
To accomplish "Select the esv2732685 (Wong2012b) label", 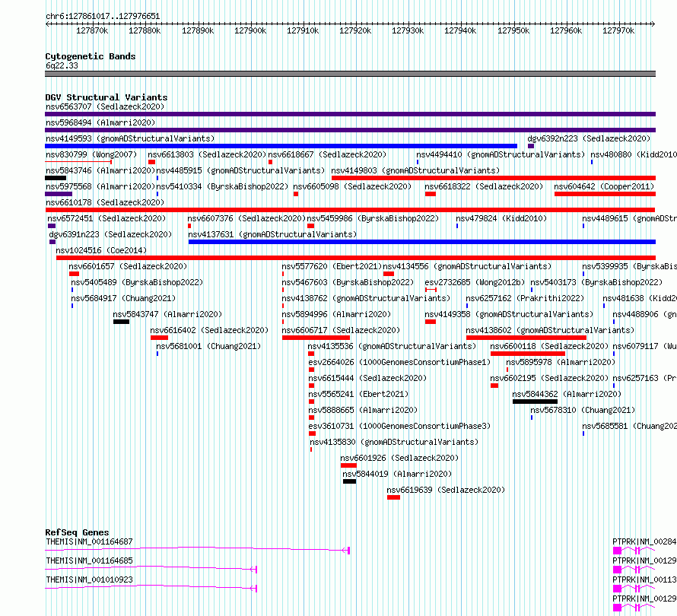I will (x=475, y=282).
